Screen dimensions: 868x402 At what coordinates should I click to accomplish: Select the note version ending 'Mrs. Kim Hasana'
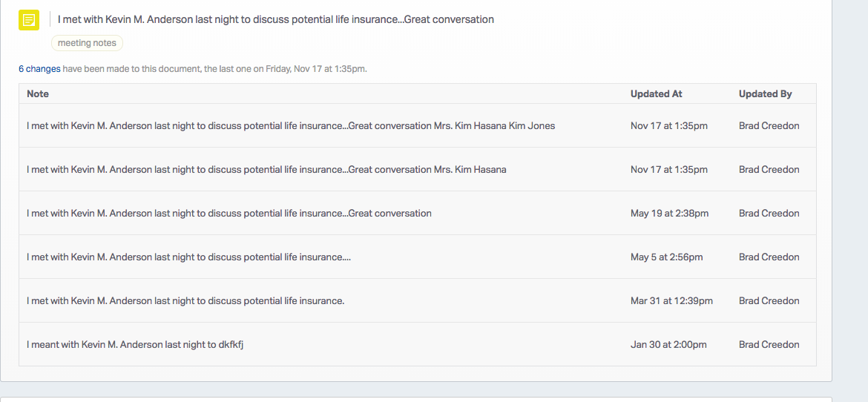click(x=266, y=170)
